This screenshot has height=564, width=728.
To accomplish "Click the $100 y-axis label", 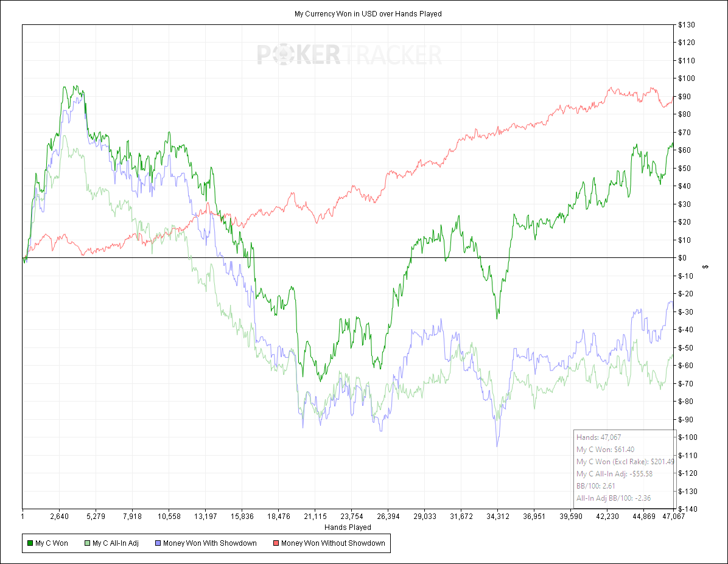I will point(686,78).
